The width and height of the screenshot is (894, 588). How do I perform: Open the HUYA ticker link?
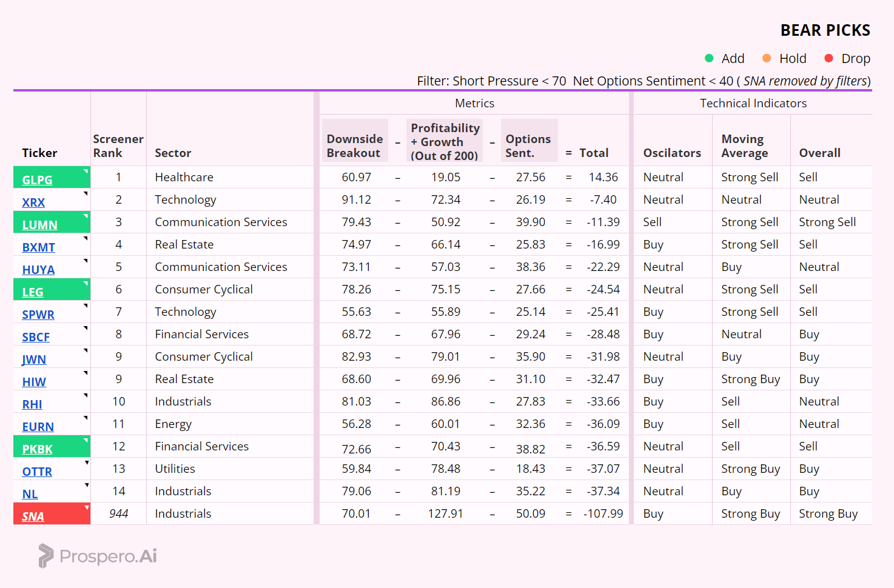(x=38, y=270)
